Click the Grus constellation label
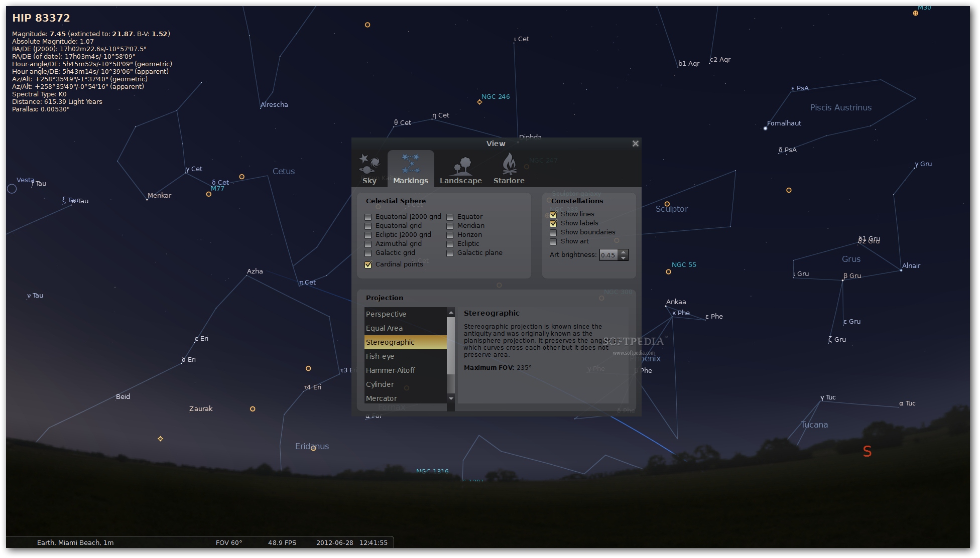 pyautogui.click(x=851, y=259)
